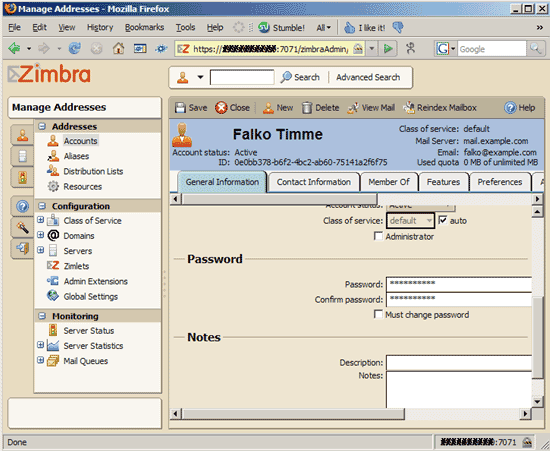This screenshot has height=451, width=550.
Task: Expand the Servers tree node
Action: pyautogui.click(x=41, y=250)
